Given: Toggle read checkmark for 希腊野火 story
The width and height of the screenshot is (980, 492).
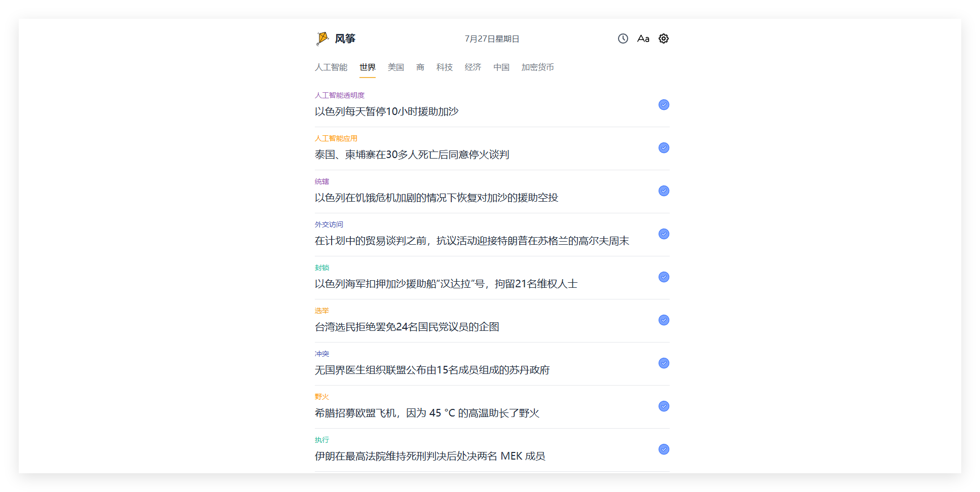Looking at the screenshot, I should click(x=664, y=406).
